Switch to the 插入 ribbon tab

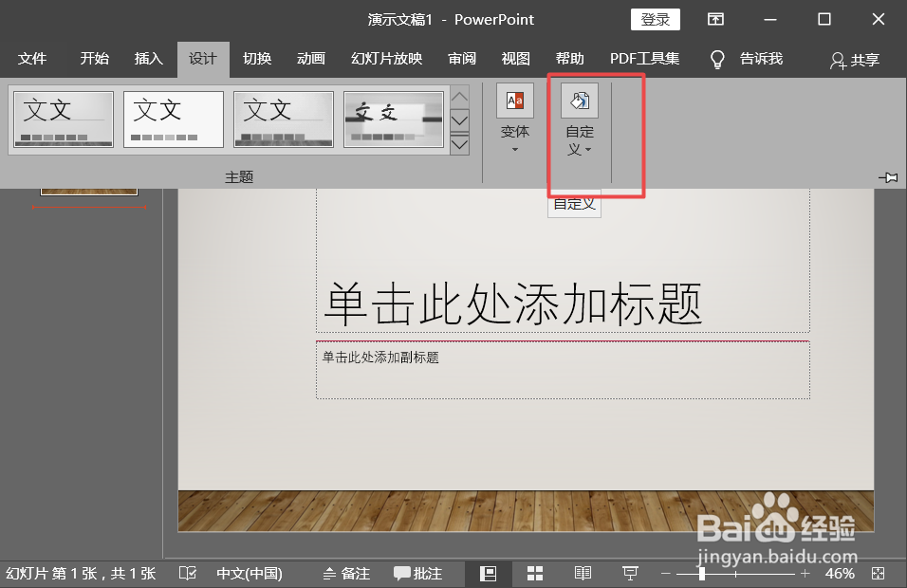click(148, 59)
